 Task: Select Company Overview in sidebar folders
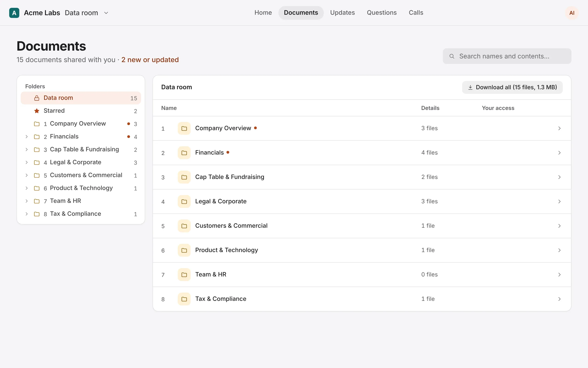[81, 124]
